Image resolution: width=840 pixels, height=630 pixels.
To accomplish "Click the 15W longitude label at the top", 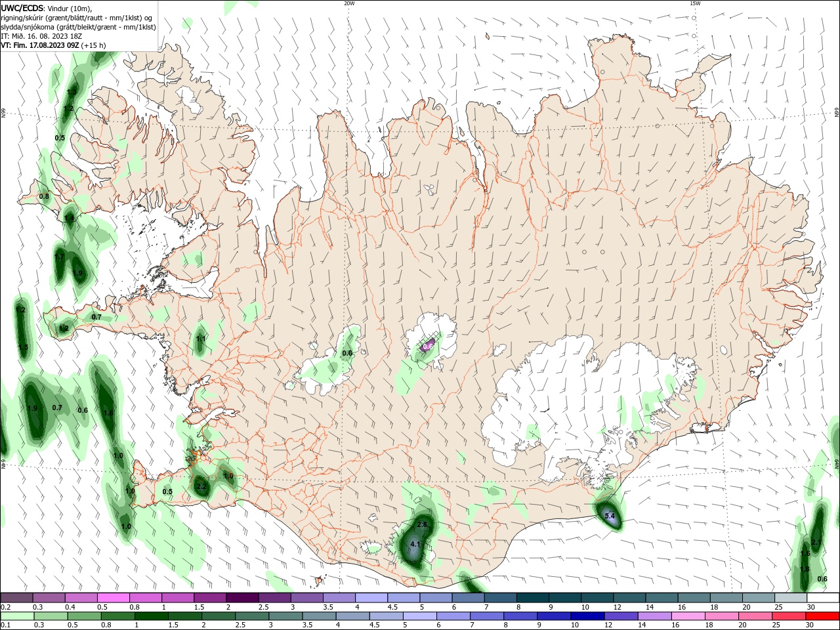I will point(695,3).
